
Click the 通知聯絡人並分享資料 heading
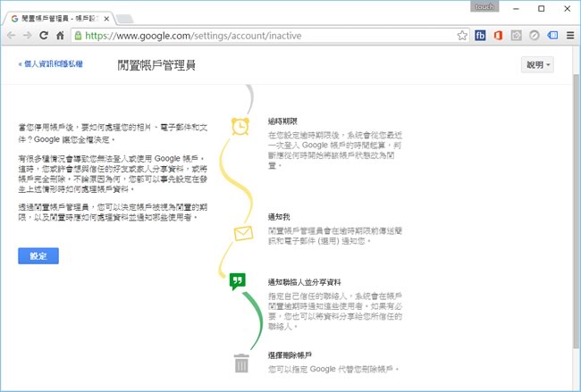pyautogui.click(x=305, y=282)
